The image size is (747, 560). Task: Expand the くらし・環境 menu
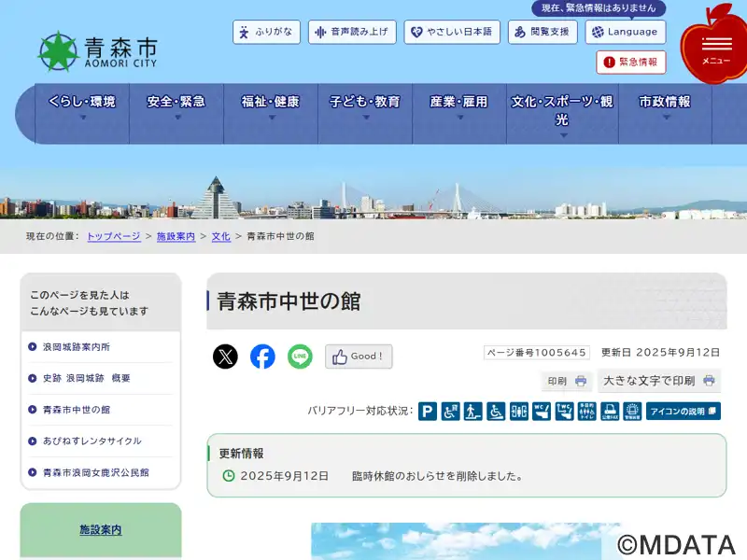(x=82, y=107)
